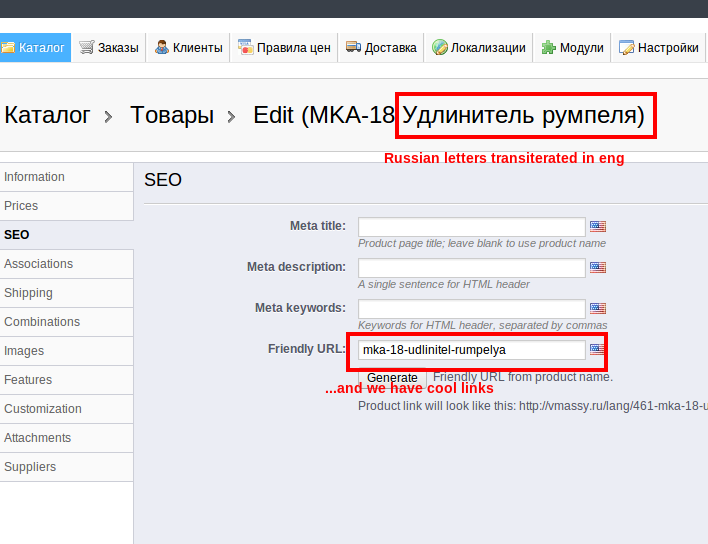This screenshot has width=708, height=544.
Task: Switch to the Features tab
Action: pyautogui.click(x=66, y=380)
